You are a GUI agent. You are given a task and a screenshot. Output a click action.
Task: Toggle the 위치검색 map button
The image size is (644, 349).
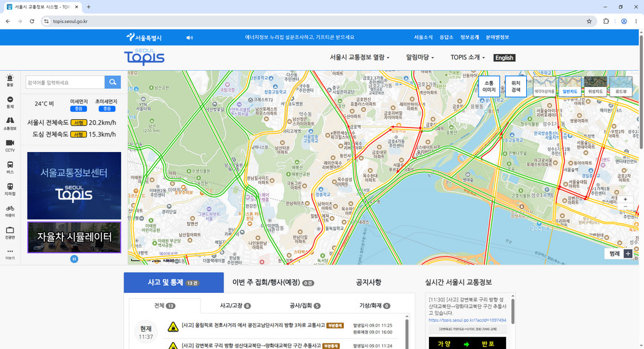point(515,86)
